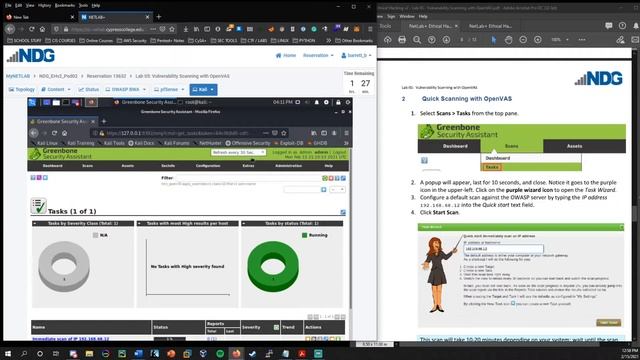The width and height of the screenshot is (640, 360).
Task: Click the Acrobat sign pen icon
Action: click(x=620, y=40)
